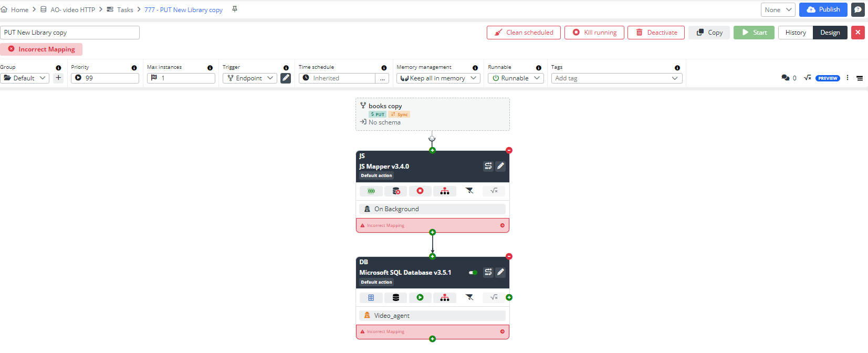Click the swap icon on Microsoft SQL Database step
Image resolution: width=868 pixels, height=353 pixels.
point(488,272)
